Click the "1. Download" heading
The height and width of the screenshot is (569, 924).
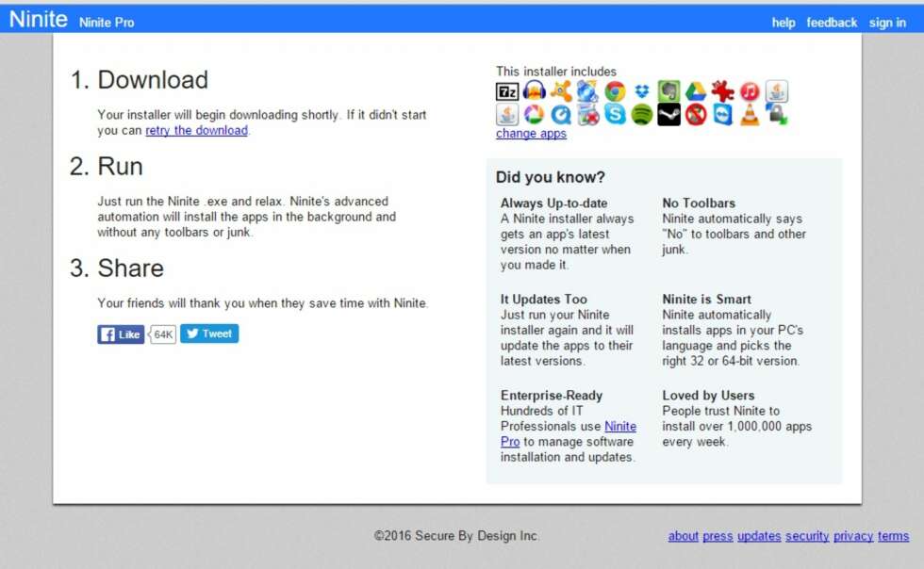(x=140, y=79)
